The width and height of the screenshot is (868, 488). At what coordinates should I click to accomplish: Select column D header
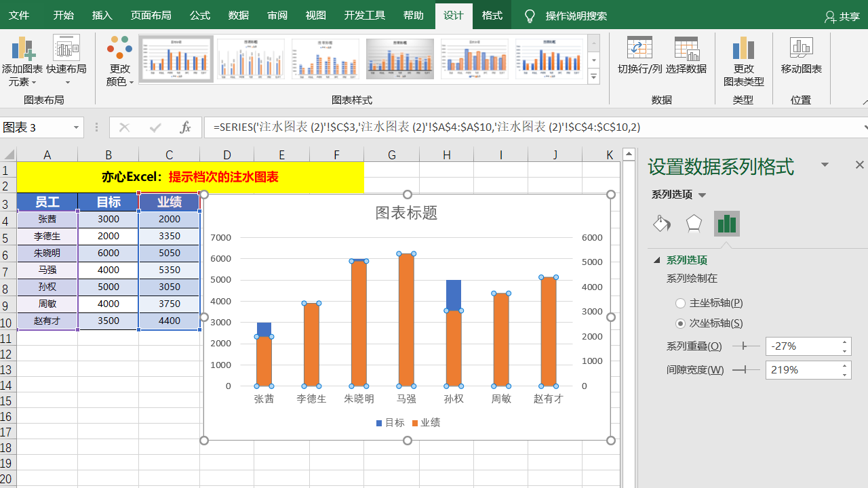(227, 155)
